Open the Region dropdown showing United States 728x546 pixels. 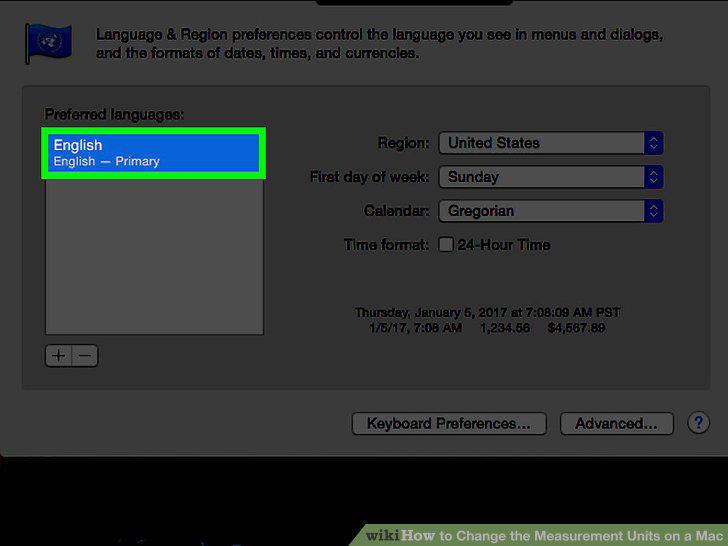tap(551, 143)
